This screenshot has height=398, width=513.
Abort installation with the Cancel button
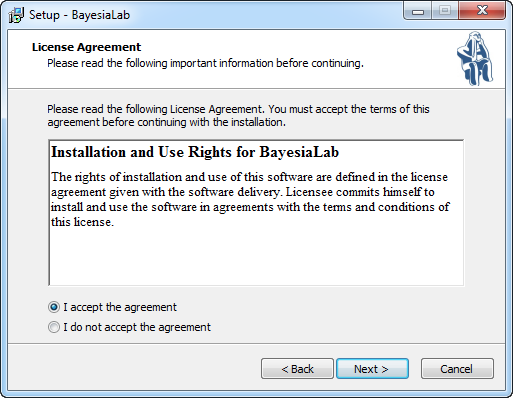pyautogui.click(x=457, y=369)
